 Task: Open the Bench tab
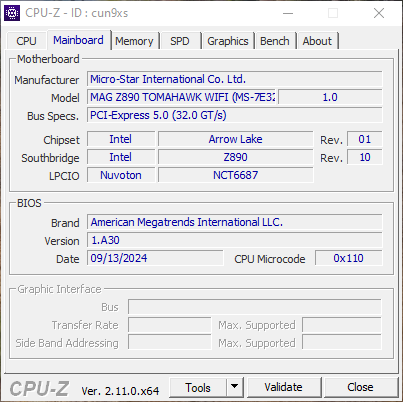[275, 41]
